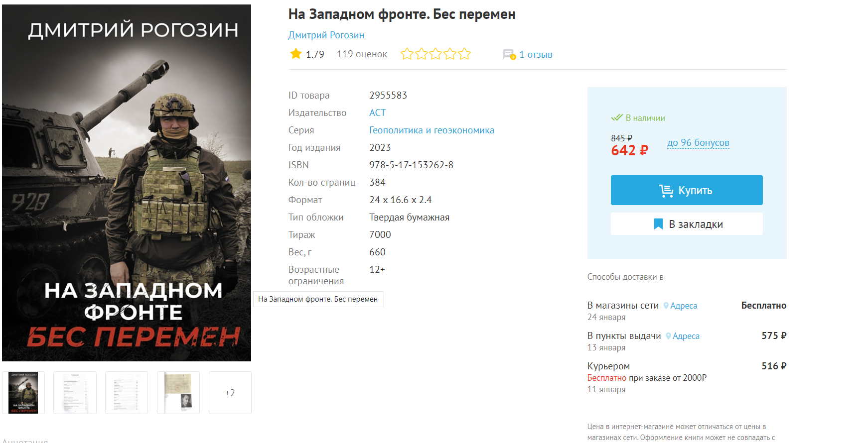The height and width of the screenshot is (443, 868).
Task: Open the author link Дмитрий Рогозин
Action: click(x=326, y=35)
